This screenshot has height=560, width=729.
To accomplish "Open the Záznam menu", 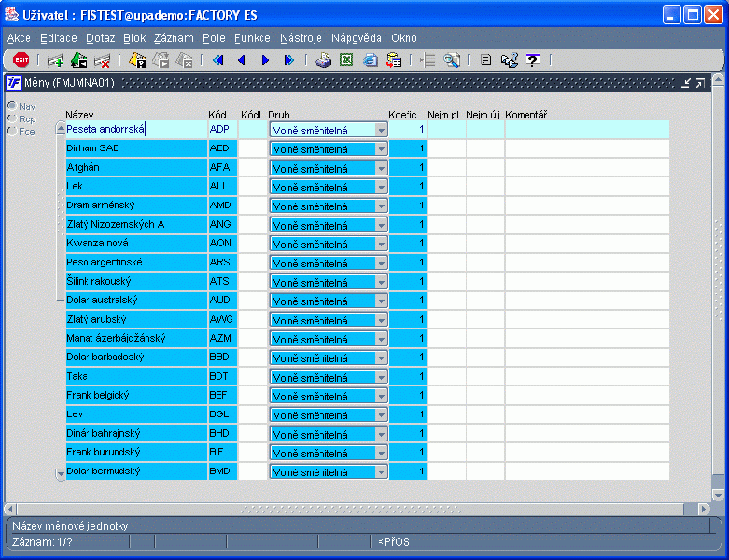I will tap(174, 38).
